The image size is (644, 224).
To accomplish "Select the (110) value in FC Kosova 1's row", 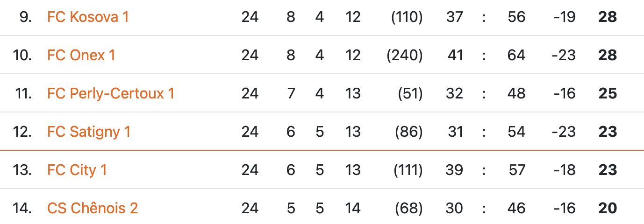I will click(407, 17).
